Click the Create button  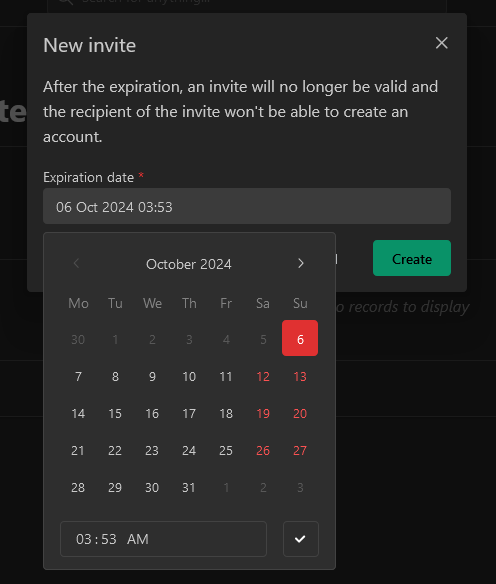pyautogui.click(x=412, y=258)
